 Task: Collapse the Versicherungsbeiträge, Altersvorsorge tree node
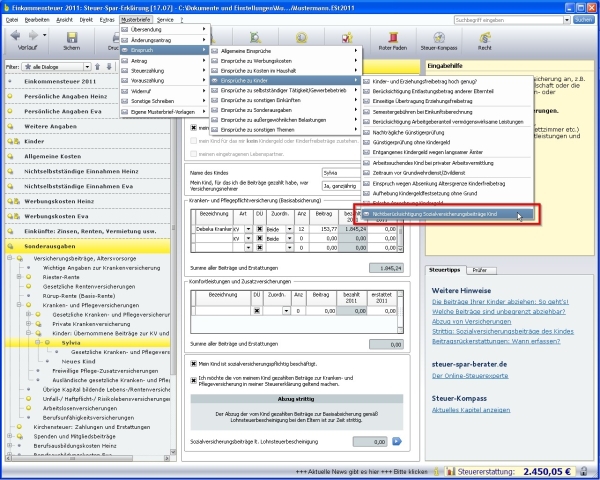click(10, 258)
